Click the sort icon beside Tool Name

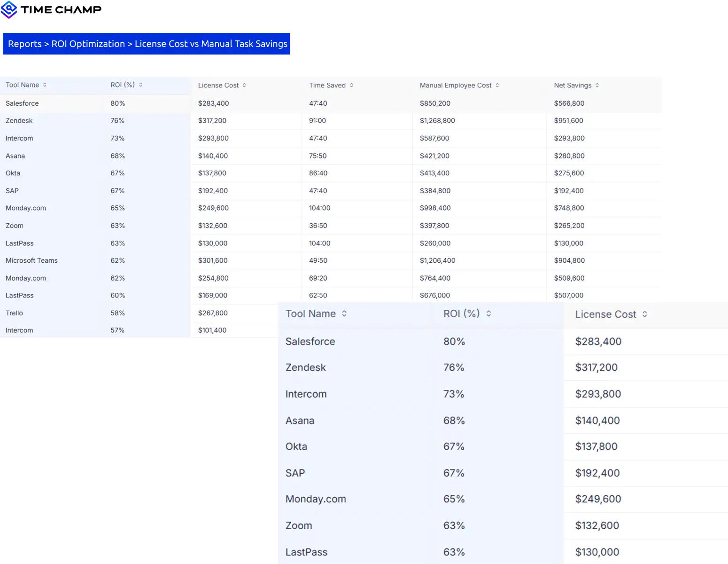[x=45, y=85]
